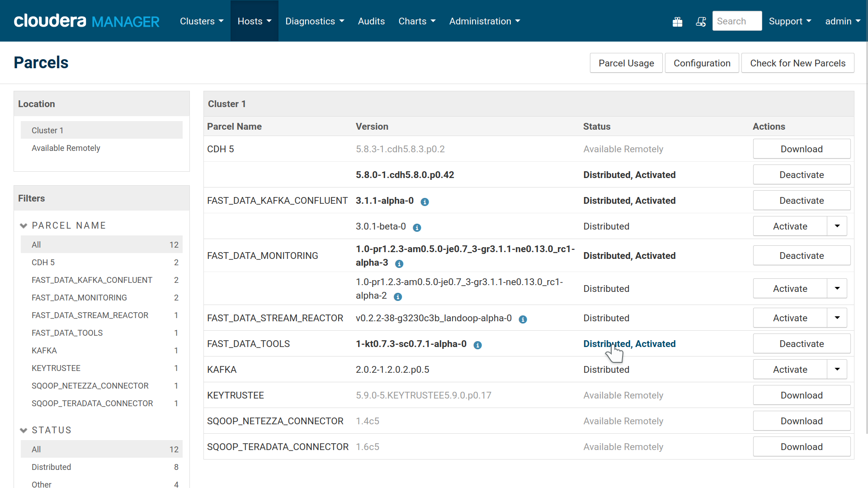
Task: Activate FAST_DATA_MONITORING alpha-2 parcel
Action: 790,288
